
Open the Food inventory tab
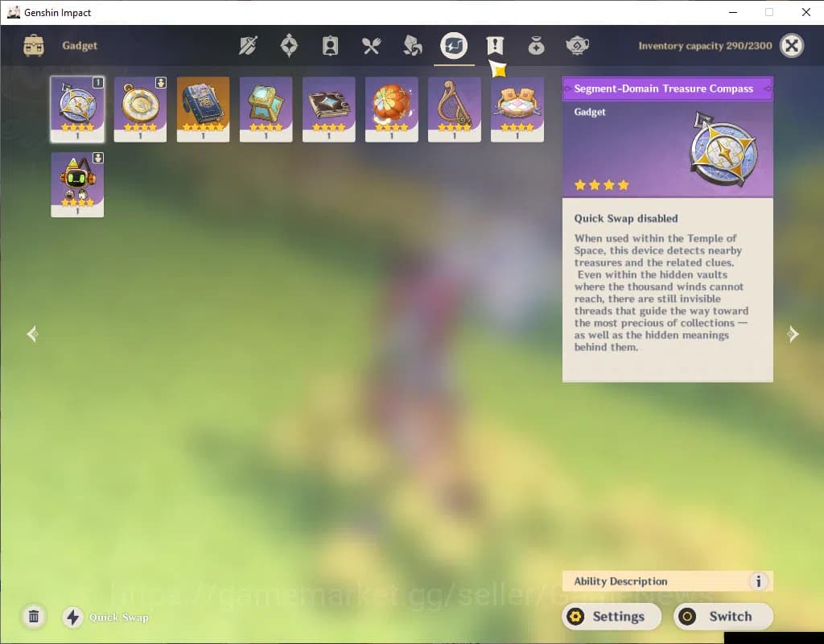pos(371,46)
